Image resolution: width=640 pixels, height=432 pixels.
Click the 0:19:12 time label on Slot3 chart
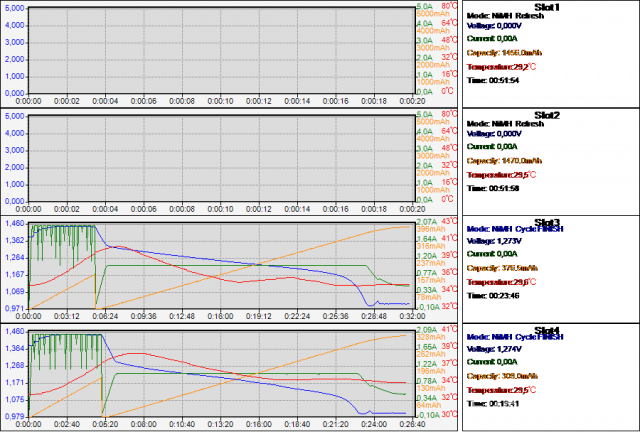[x=259, y=316]
